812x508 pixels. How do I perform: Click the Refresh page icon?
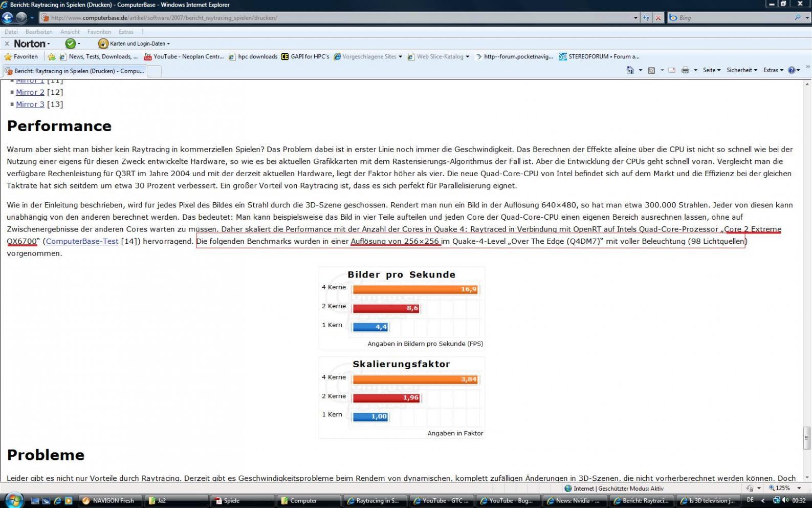coord(646,18)
